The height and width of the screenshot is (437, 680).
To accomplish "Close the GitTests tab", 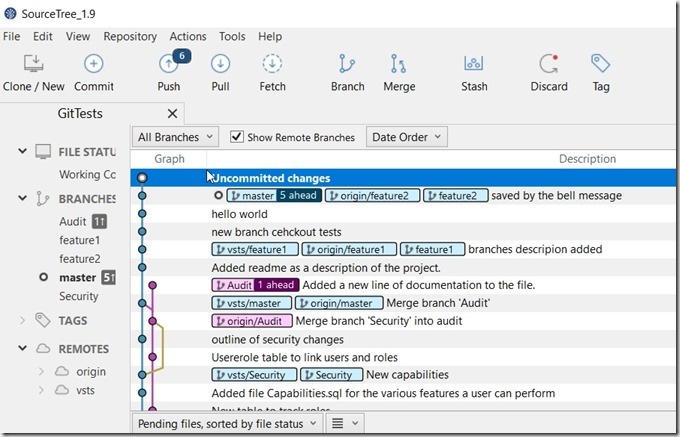I will (x=172, y=114).
